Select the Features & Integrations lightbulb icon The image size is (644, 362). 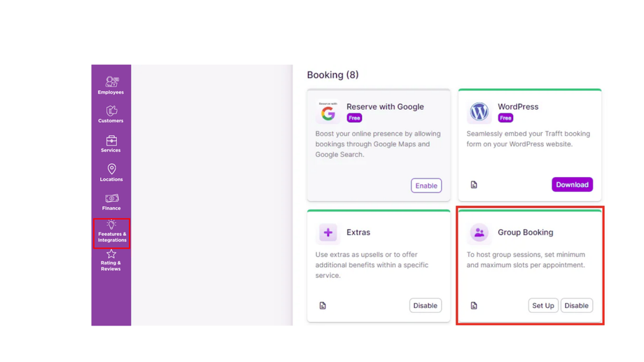[111, 225]
